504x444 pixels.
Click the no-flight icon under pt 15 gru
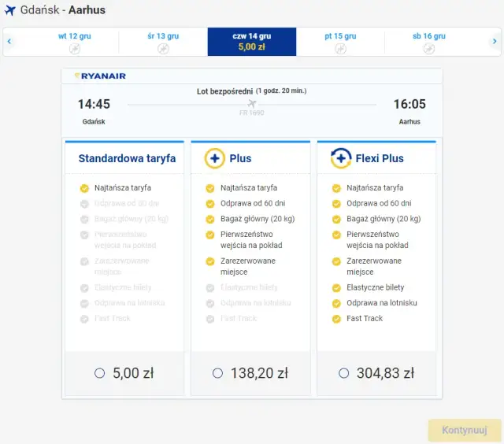pyautogui.click(x=340, y=49)
